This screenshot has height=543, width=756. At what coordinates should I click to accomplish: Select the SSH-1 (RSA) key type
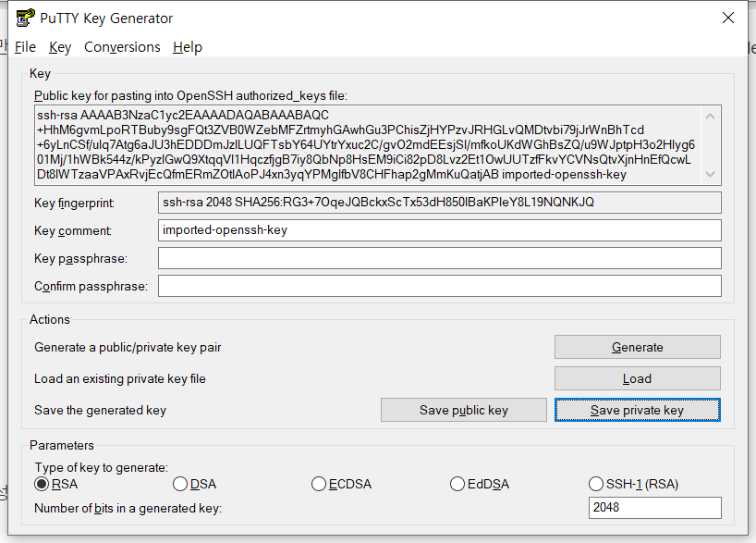point(633,484)
